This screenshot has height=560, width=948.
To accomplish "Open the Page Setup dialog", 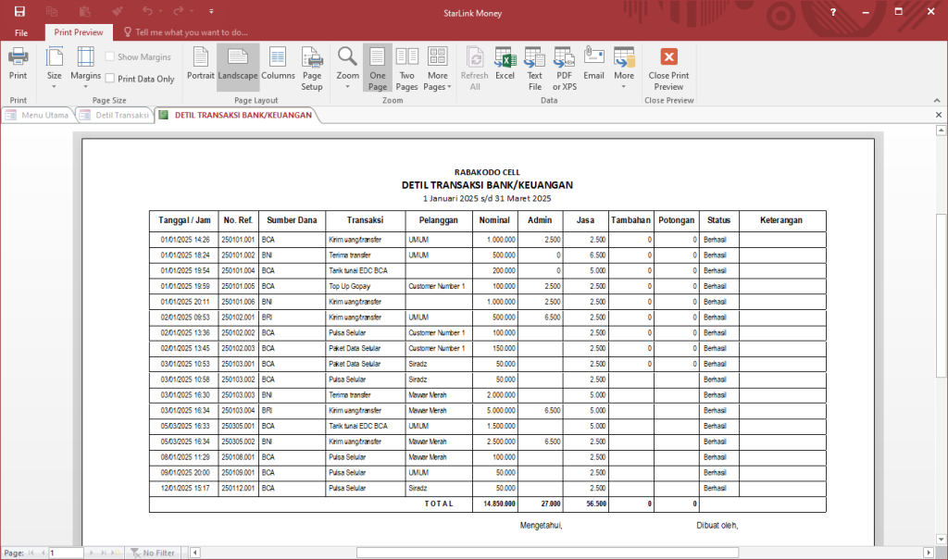I will click(312, 68).
